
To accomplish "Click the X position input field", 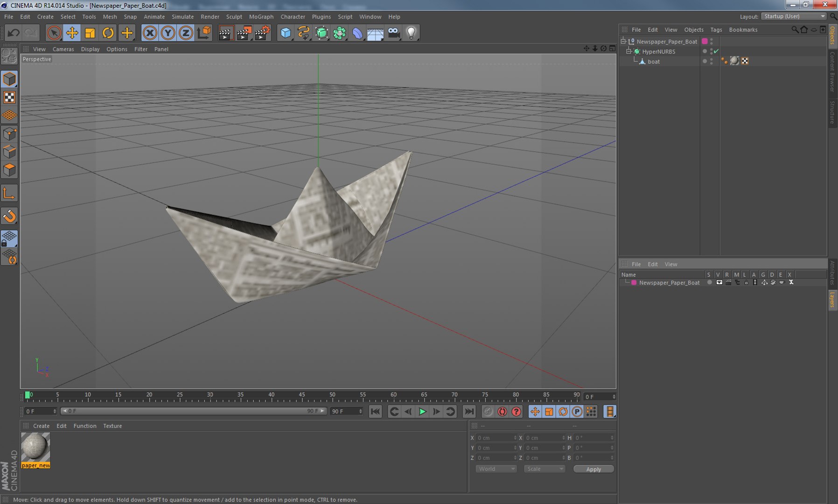I will [x=496, y=438].
